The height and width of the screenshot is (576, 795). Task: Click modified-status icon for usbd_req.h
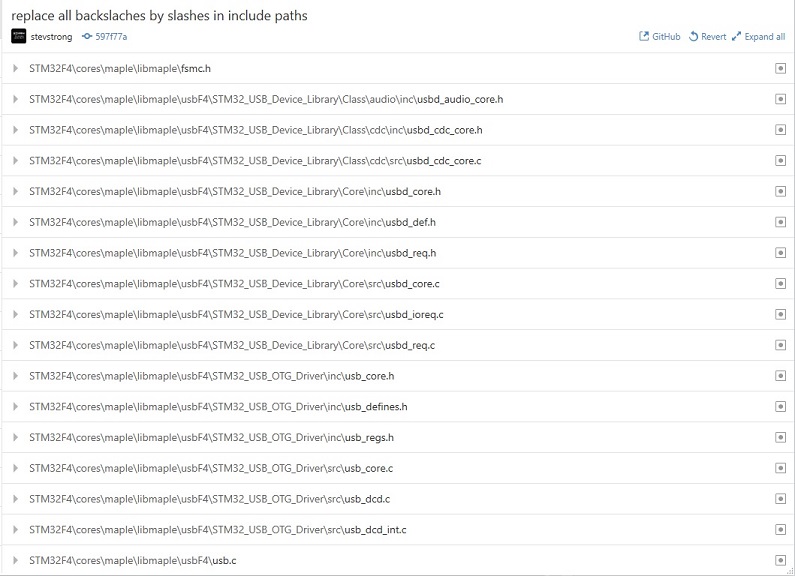click(780, 253)
